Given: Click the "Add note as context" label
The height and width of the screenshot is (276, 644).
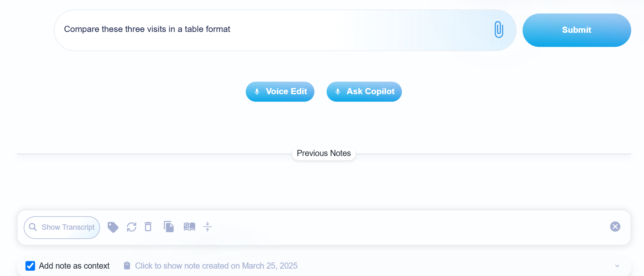Looking at the screenshot, I should [74, 266].
